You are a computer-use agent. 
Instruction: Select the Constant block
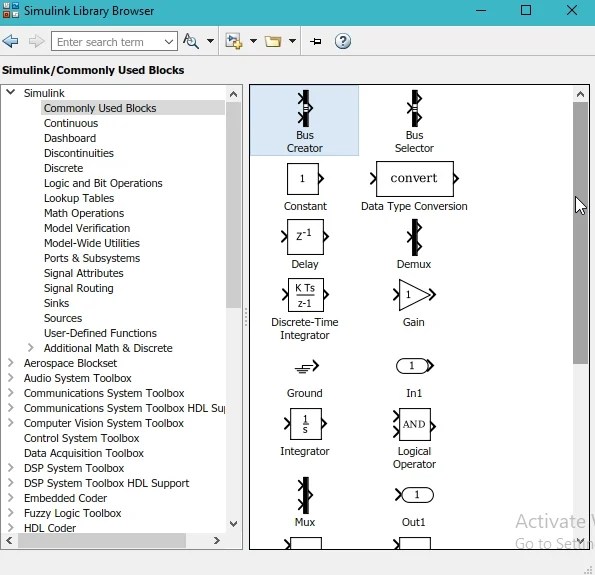point(305,187)
